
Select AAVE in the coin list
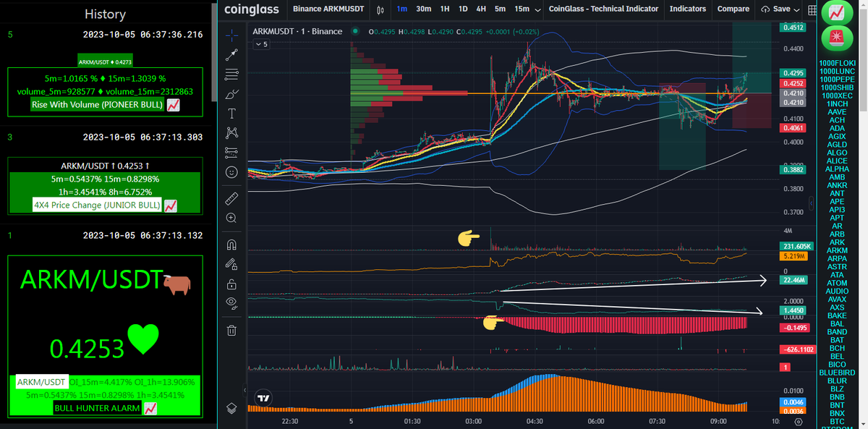coord(837,112)
